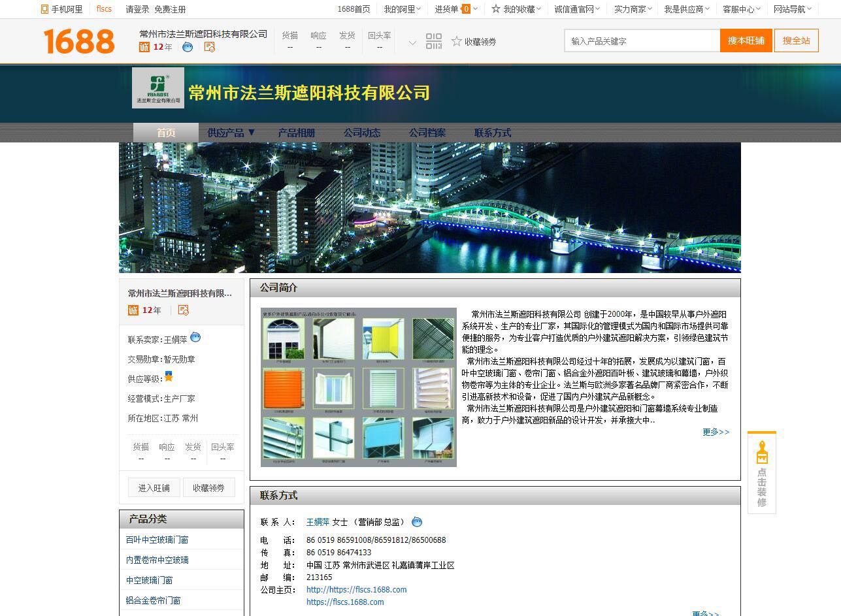Click the 进入旺铺 button
The height and width of the screenshot is (616, 841).
pyautogui.click(x=154, y=488)
